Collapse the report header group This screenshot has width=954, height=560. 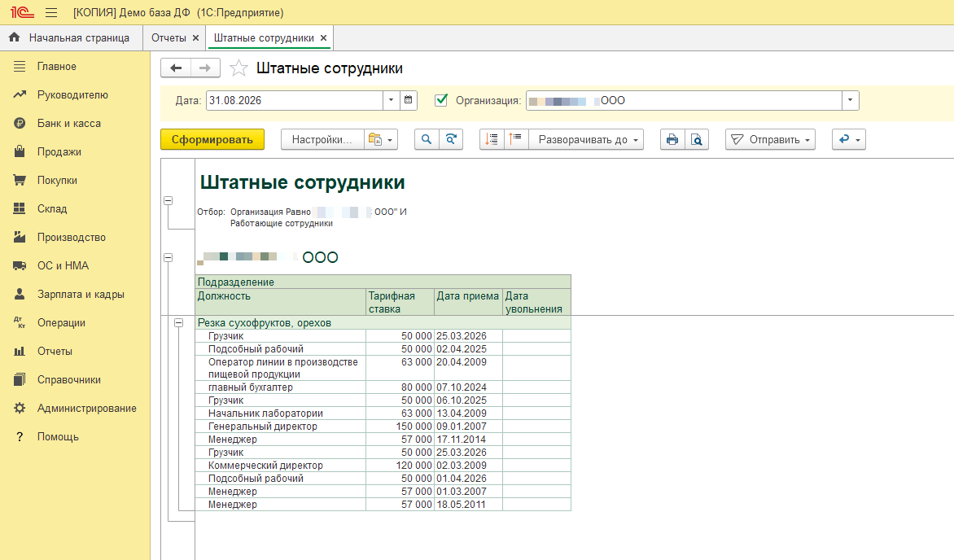coord(168,200)
